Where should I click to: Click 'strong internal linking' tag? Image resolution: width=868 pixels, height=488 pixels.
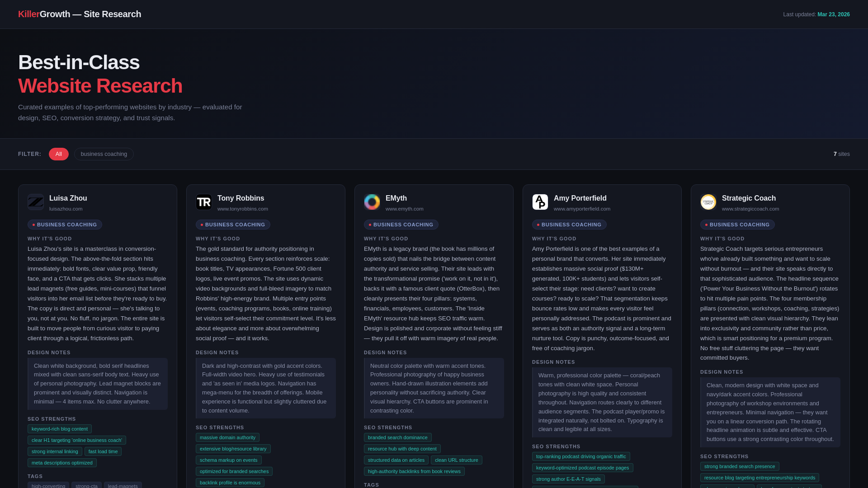[x=55, y=451]
